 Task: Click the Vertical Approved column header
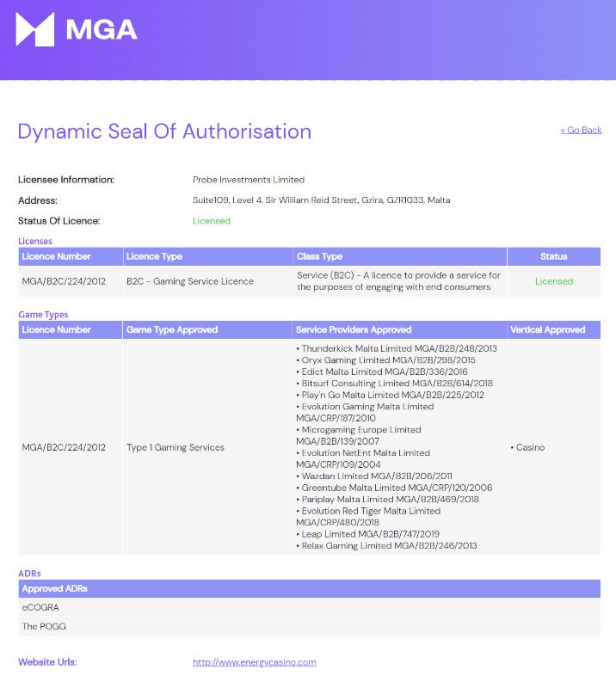547,329
